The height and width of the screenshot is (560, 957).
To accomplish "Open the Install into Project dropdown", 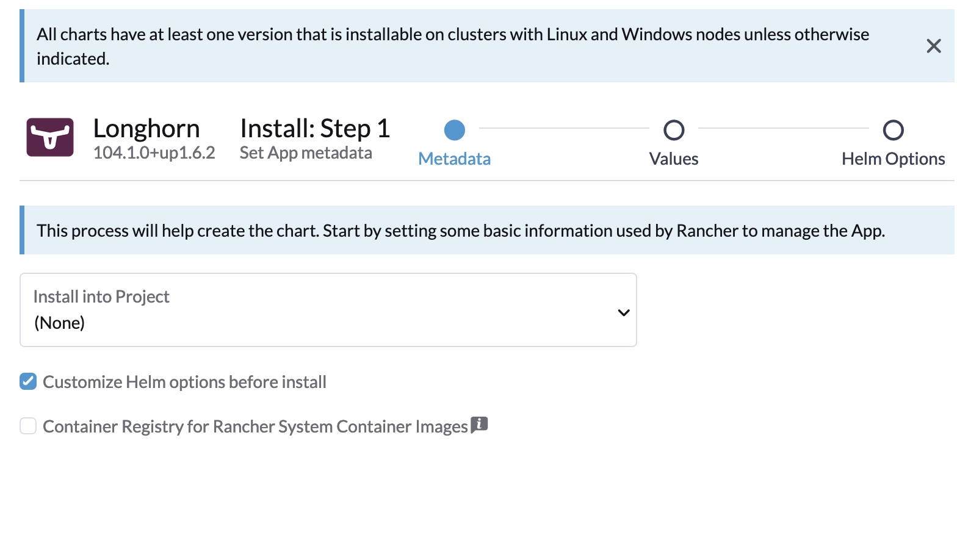I will pyautogui.click(x=328, y=310).
